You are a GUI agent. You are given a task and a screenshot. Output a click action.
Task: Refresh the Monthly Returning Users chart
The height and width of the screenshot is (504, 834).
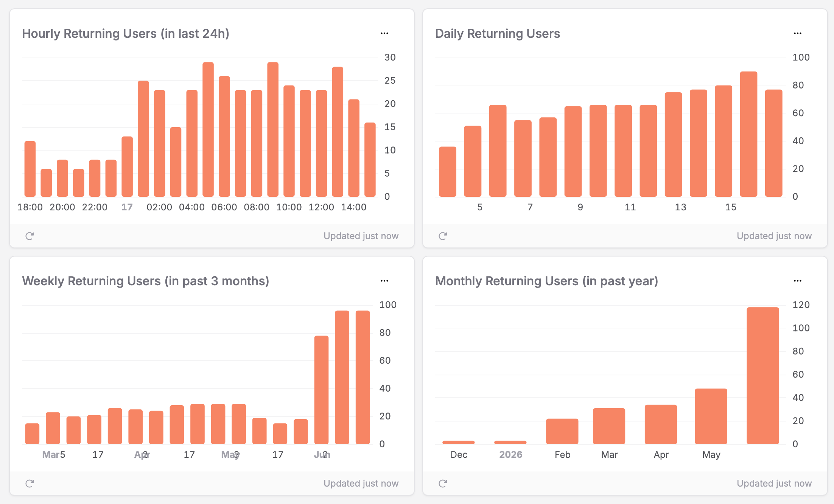(x=443, y=484)
